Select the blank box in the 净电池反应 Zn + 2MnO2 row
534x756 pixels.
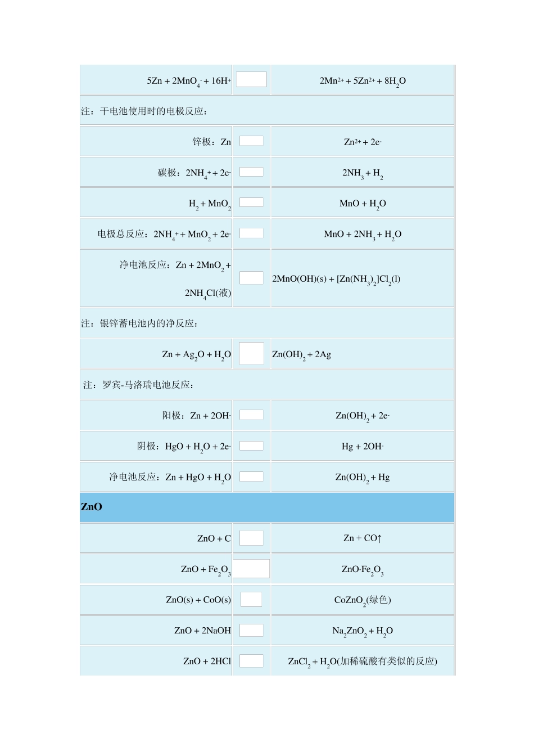click(x=251, y=278)
